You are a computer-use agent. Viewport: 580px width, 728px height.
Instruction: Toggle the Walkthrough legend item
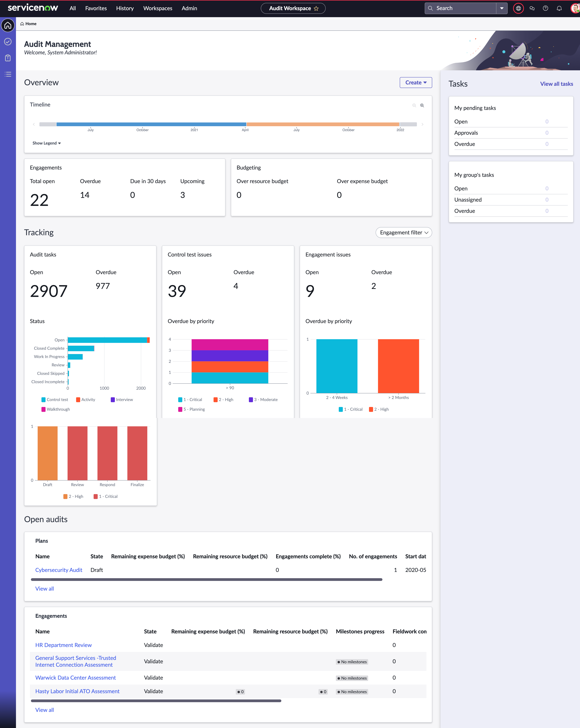[x=56, y=409]
